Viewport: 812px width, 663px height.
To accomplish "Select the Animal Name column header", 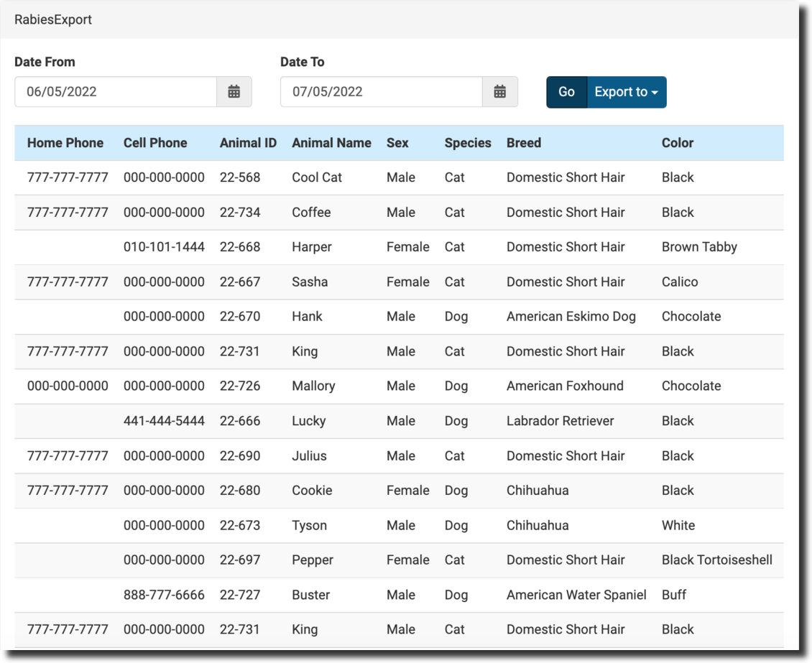I will 331,143.
